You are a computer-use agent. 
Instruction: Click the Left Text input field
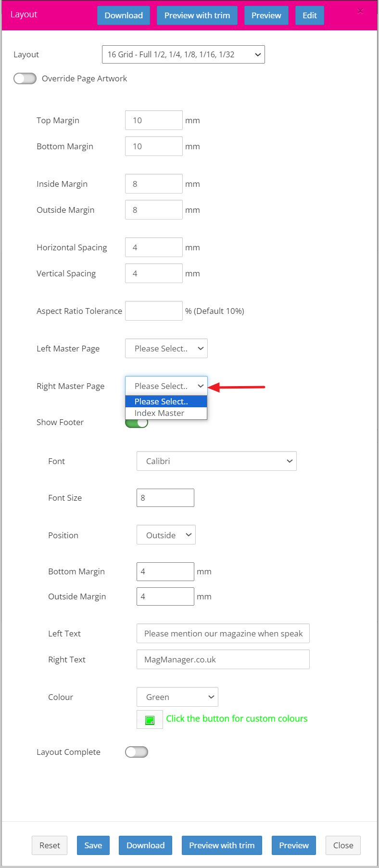(x=223, y=634)
